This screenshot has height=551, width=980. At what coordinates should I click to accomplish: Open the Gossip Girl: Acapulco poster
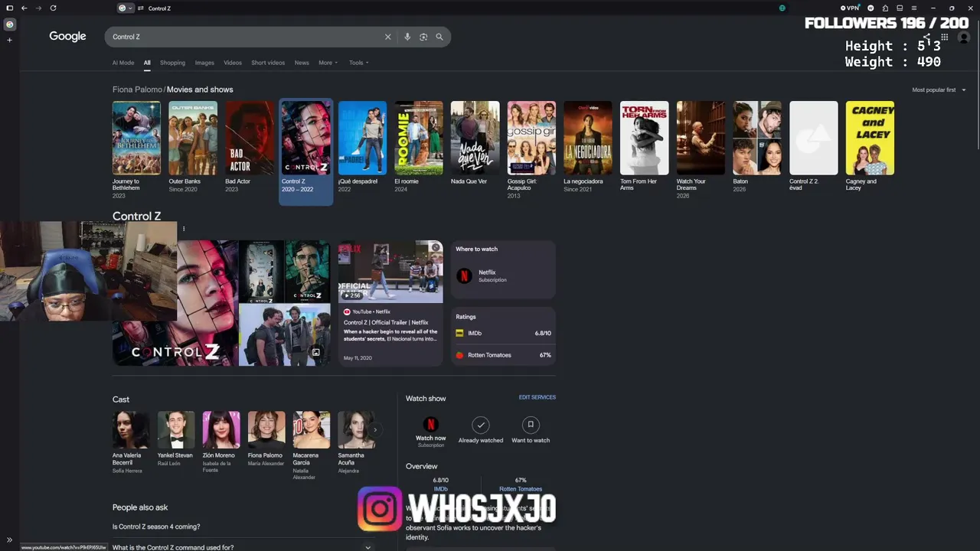tap(531, 138)
